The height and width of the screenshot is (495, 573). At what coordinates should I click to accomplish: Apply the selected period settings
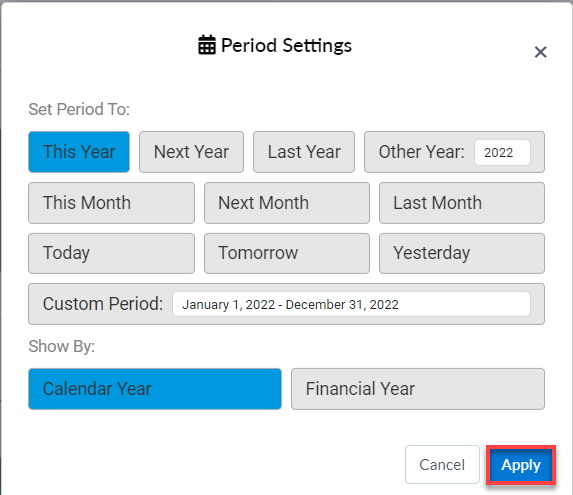(521, 465)
